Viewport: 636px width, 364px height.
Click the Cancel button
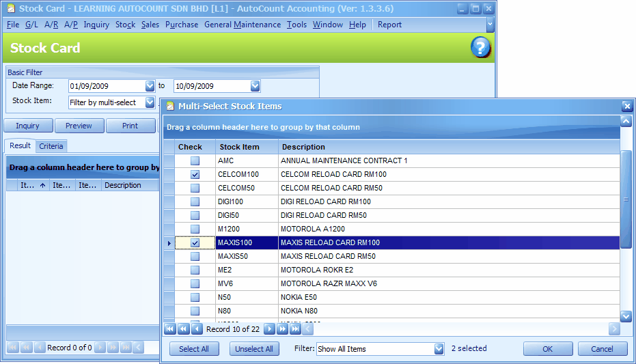tap(602, 348)
